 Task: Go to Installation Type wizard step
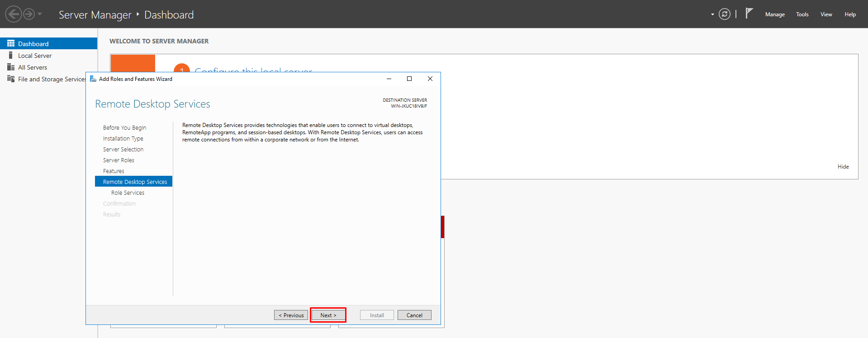pyautogui.click(x=123, y=138)
